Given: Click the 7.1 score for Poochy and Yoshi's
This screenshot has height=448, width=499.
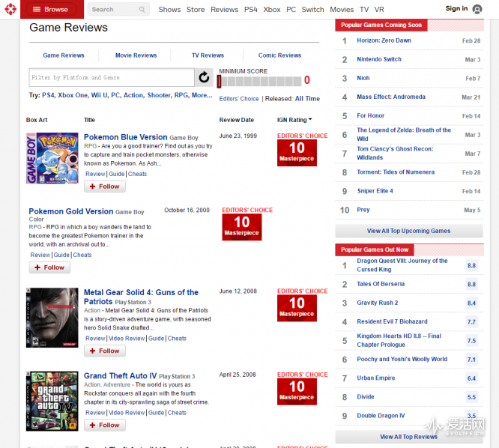Looking at the screenshot, I should click(x=471, y=360).
